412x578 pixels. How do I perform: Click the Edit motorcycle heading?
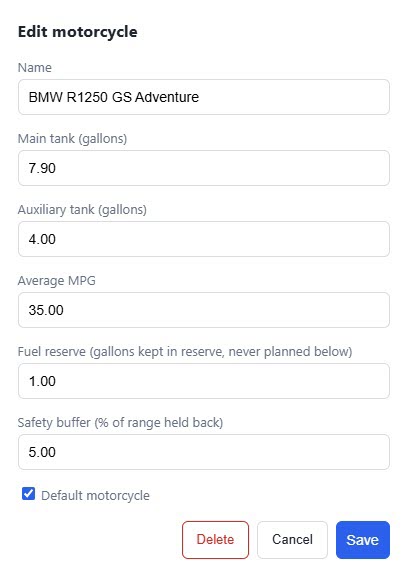pos(78,32)
